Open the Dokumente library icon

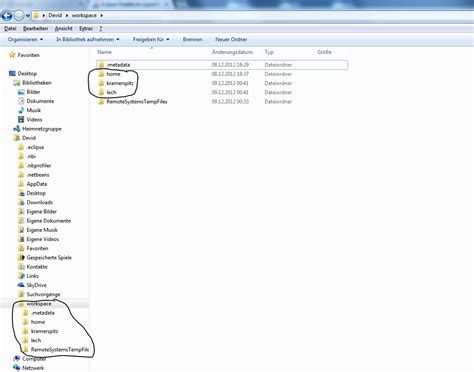pos(21,101)
